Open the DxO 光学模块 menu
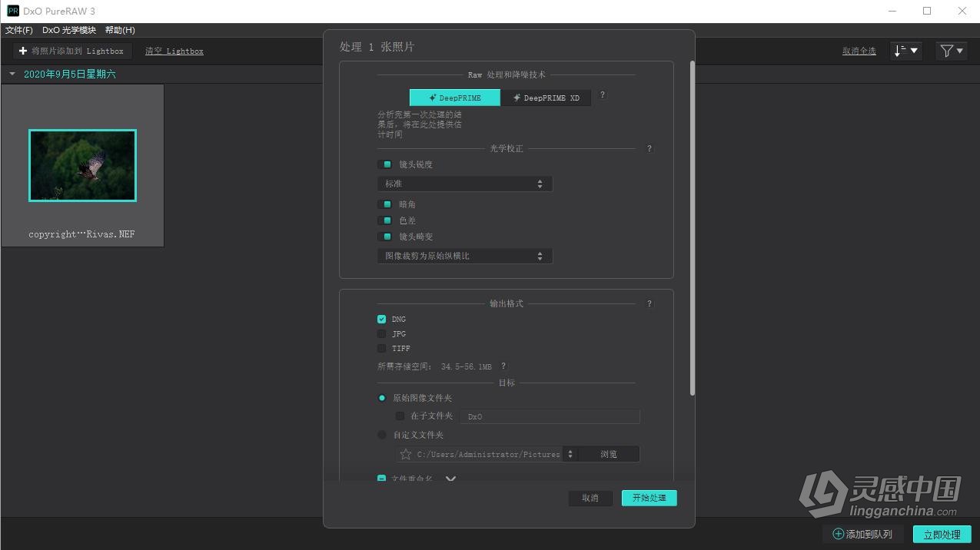 pyautogui.click(x=69, y=30)
